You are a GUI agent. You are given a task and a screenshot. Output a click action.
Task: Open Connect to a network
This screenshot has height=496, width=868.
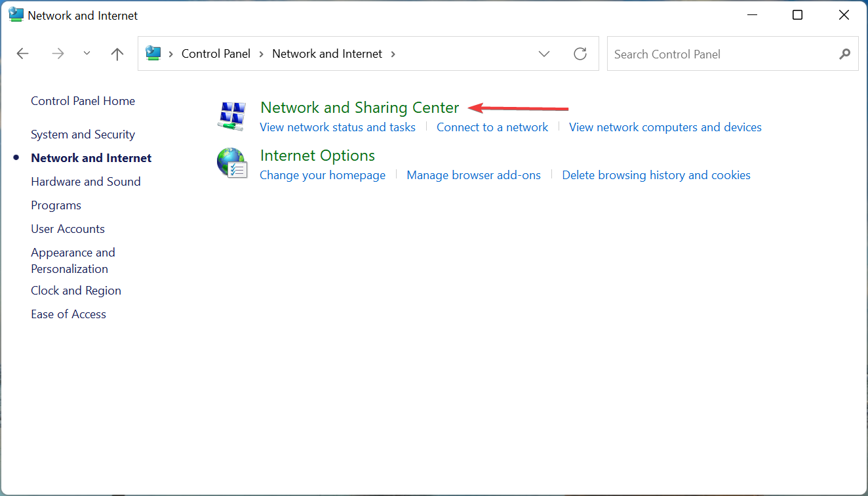[x=492, y=127]
